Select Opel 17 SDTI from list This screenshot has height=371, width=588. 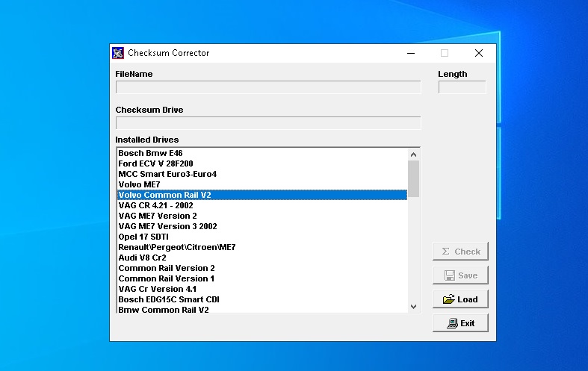click(x=143, y=237)
